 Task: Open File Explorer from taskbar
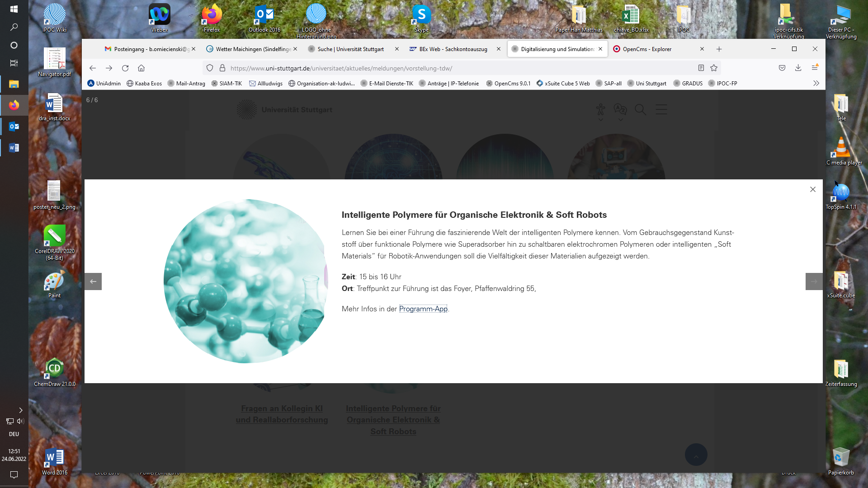pyautogui.click(x=14, y=84)
